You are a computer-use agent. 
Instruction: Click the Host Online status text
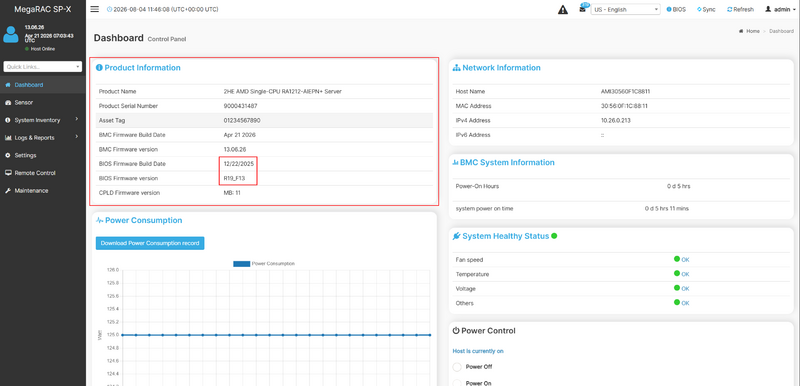tap(42, 49)
